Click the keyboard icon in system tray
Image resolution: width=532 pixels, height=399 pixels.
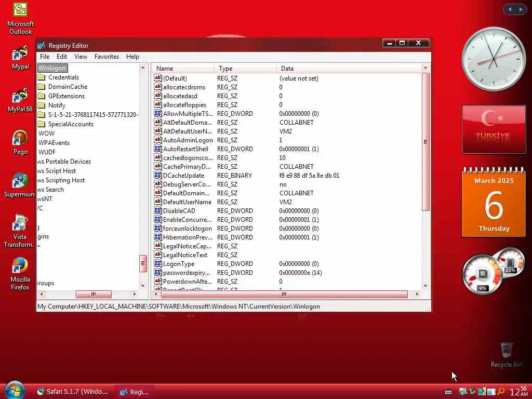click(x=448, y=392)
